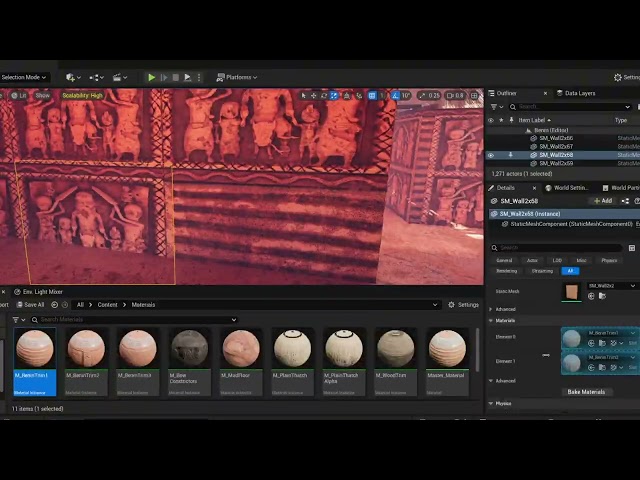Open the Details property matrix grid icon

(632, 248)
